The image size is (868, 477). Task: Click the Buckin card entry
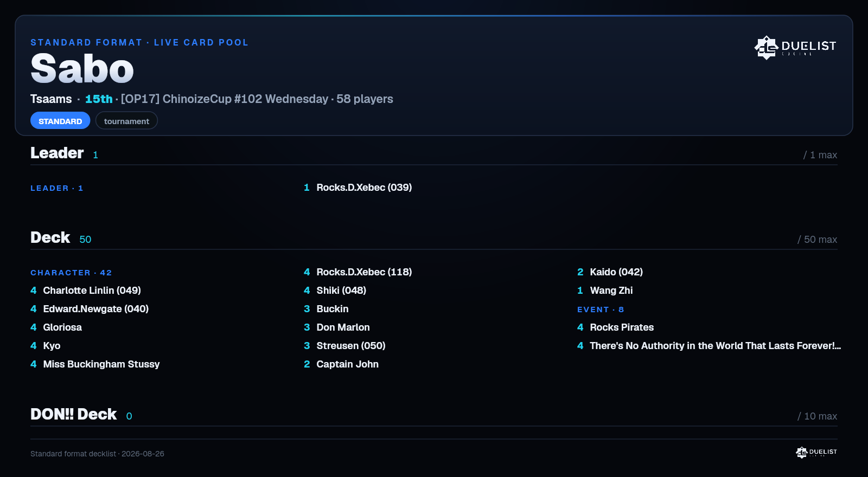pos(326,309)
